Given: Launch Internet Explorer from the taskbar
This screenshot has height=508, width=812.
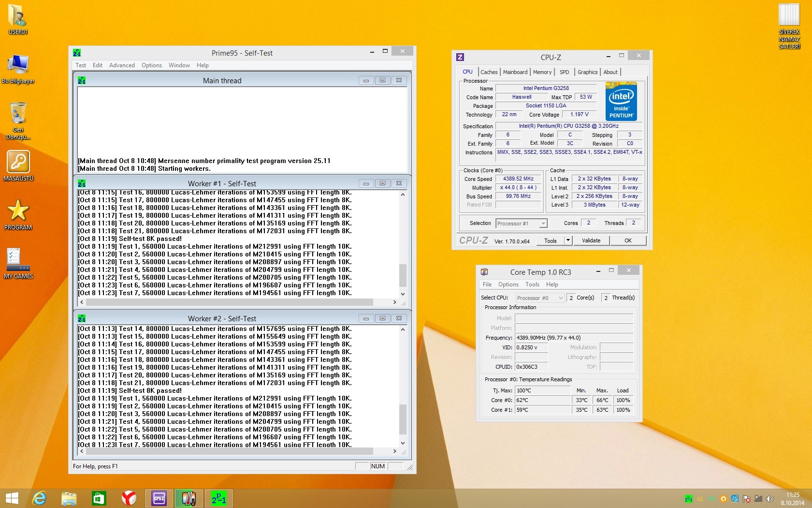Looking at the screenshot, I should [39, 498].
